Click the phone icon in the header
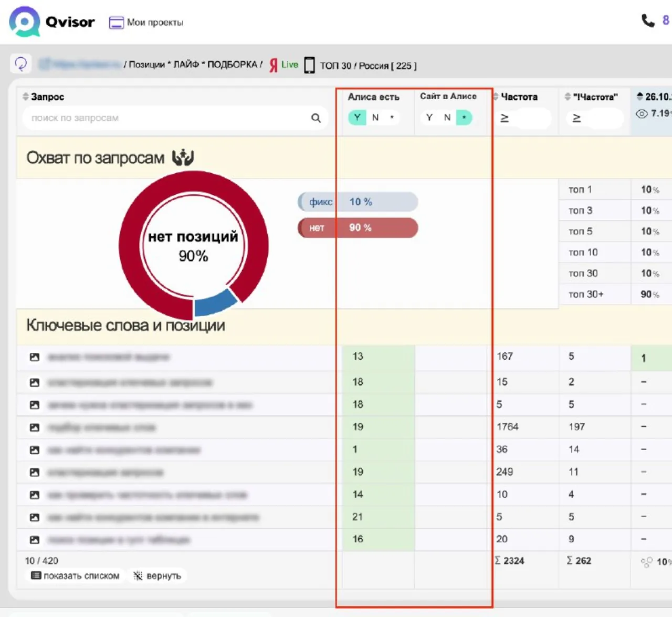672x617 pixels. coord(648,20)
